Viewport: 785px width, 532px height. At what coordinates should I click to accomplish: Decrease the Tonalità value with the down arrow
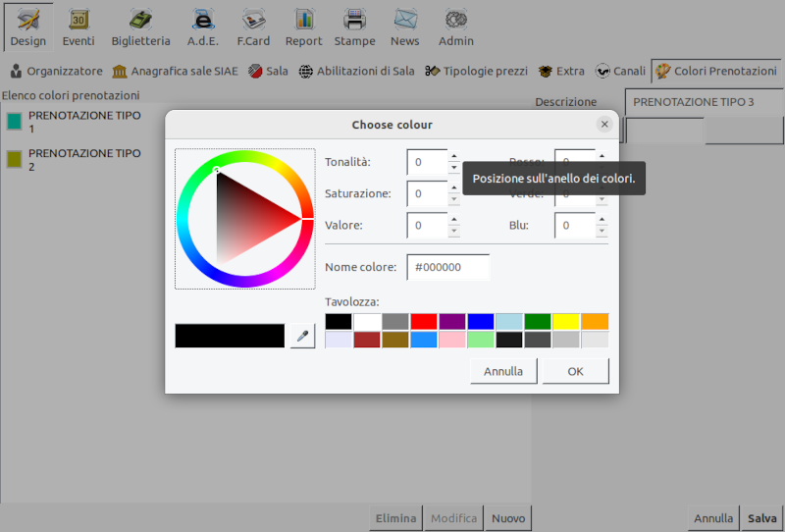pos(454,168)
